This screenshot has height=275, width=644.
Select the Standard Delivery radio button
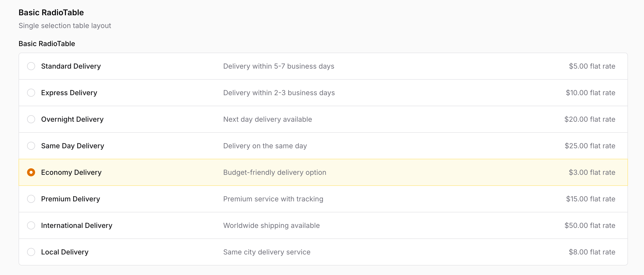pyautogui.click(x=31, y=66)
